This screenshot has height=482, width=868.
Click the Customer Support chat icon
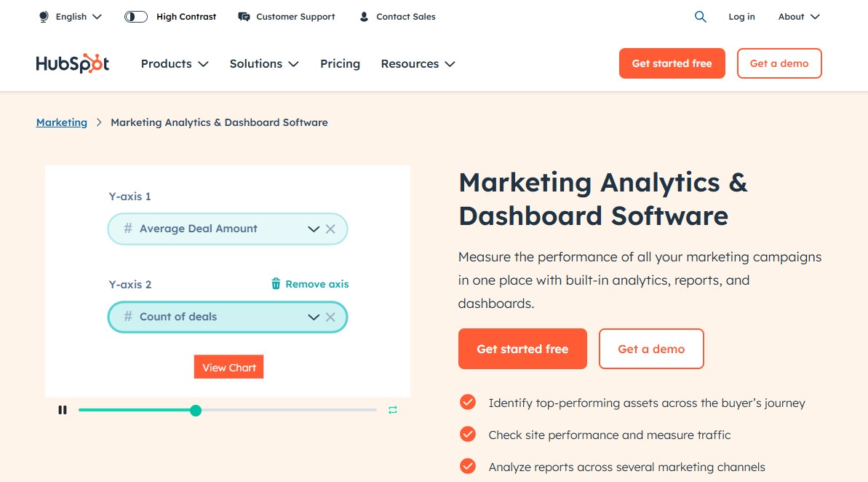pos(244,17)
